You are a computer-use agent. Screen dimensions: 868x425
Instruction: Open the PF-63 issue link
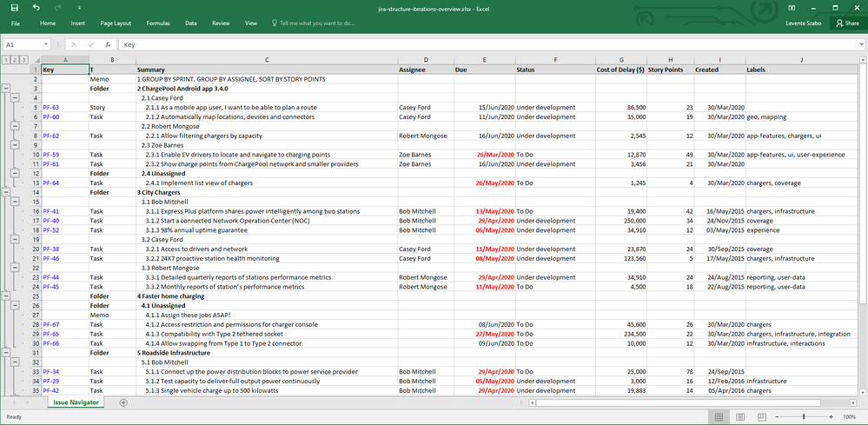click(x=51, y=108)
